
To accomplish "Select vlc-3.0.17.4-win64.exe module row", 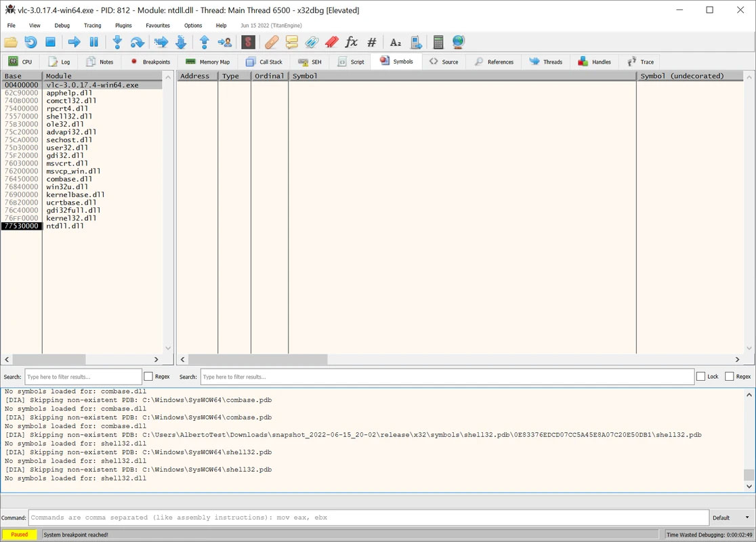I will tap(81, 85).
